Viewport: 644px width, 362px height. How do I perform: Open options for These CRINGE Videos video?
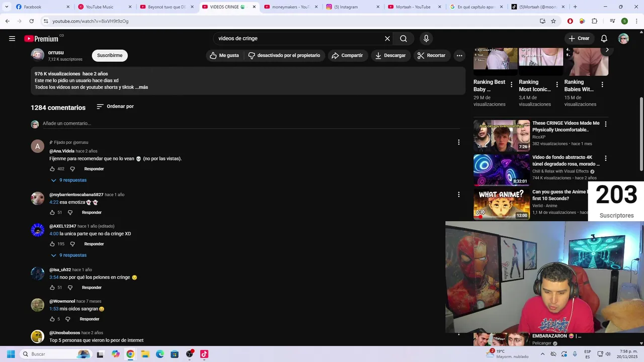(606, 124)
